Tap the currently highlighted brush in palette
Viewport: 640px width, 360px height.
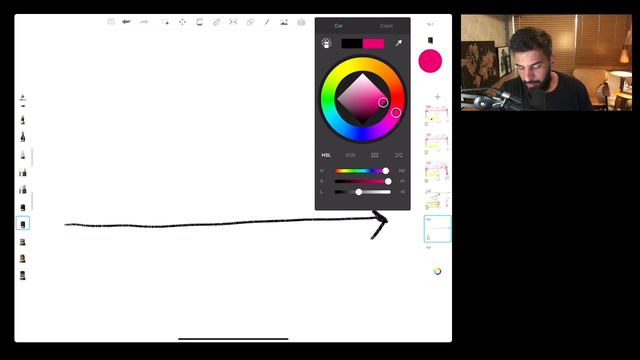pyautogui.click(x=23, y=224)
